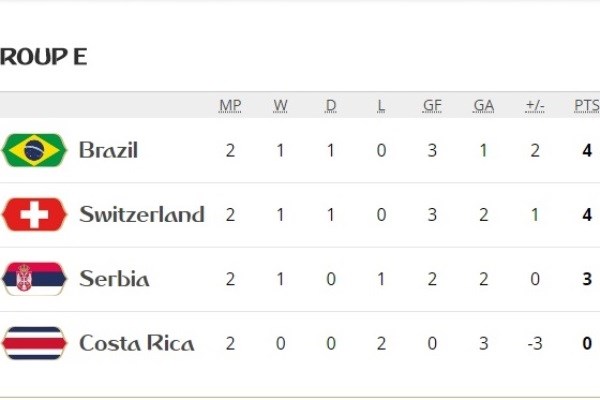Viewport: 600px width, 400px height.
Task: Click the GA goals-against column header
Action: (483, 106)
